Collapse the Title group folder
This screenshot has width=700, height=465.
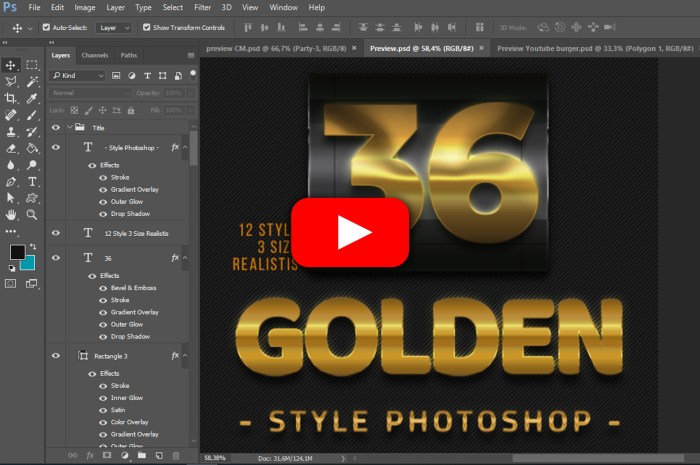coord(69,127)
